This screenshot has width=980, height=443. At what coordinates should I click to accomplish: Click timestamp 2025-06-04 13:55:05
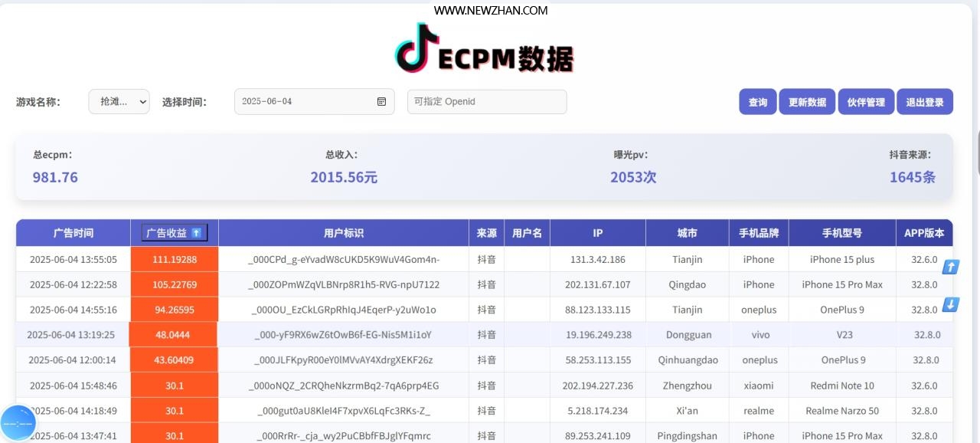coord(73,260)
